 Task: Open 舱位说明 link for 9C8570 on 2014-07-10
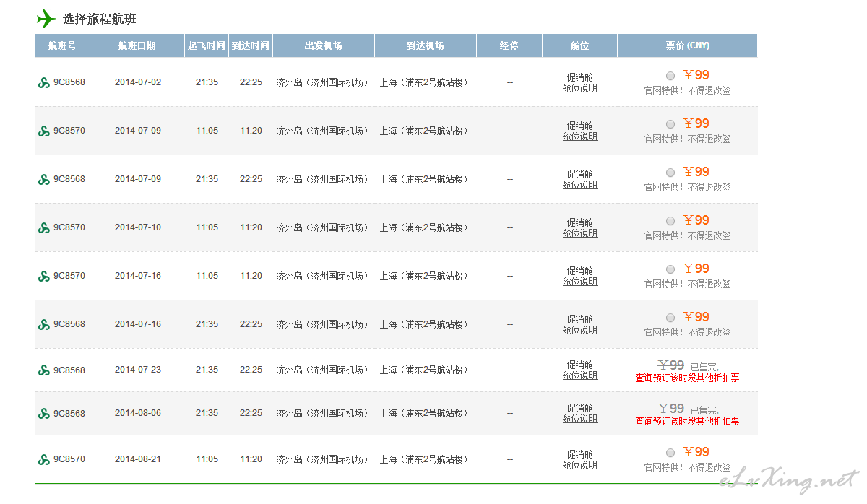pyautogui.click(x=580, y=233)
